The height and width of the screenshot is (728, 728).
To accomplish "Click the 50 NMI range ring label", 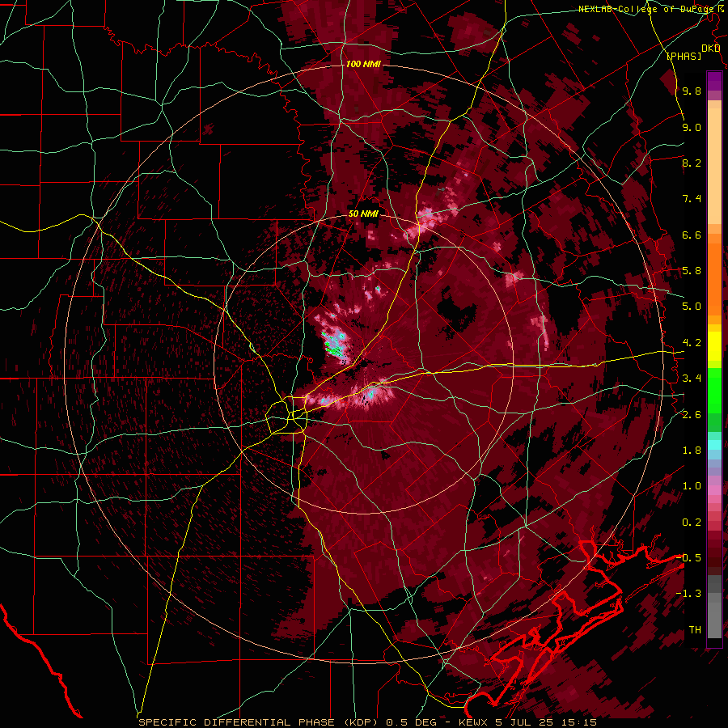I will [x=363, y=214].
